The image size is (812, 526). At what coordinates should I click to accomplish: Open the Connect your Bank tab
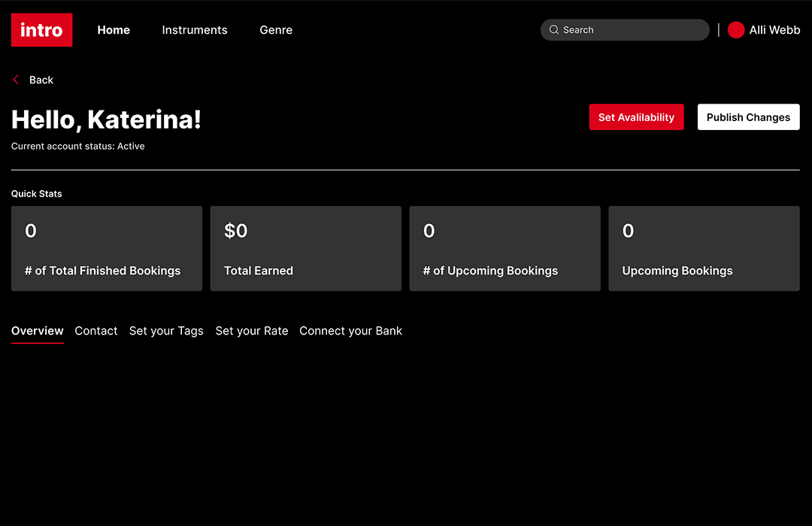[350, 331]
